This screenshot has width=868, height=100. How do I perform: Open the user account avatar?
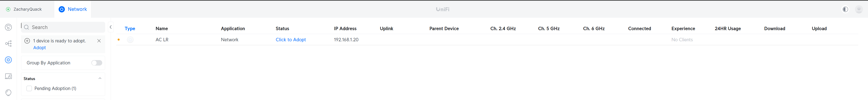[859, 9]
